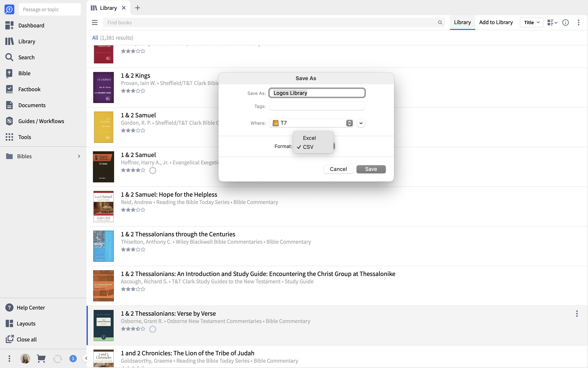Image resolution: width=588 pixels, height=368 pixels.
Task: Open yellow 1 & 2 Samuel Gordon cover
Action: [x=104, y=127]
